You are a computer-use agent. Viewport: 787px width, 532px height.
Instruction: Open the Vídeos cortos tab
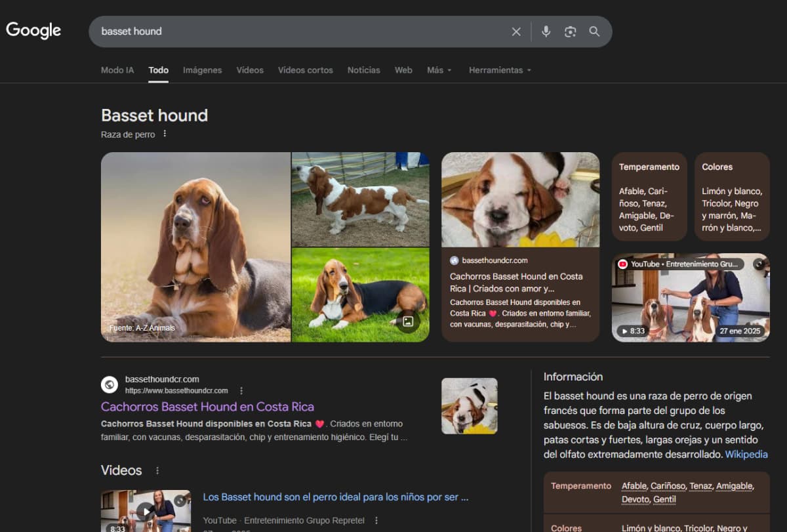point(305,70)
